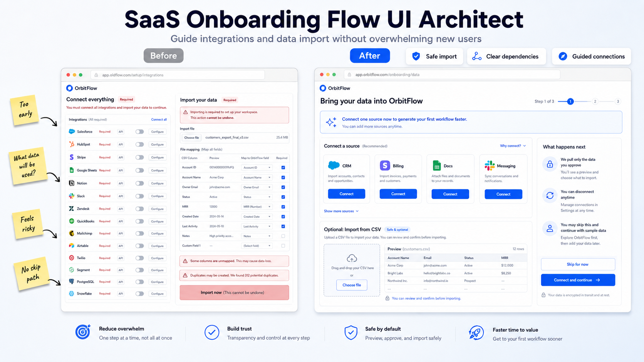The image size is (644, 362).
Task: Click the Mailchimp icon
Action: point(72,233)
